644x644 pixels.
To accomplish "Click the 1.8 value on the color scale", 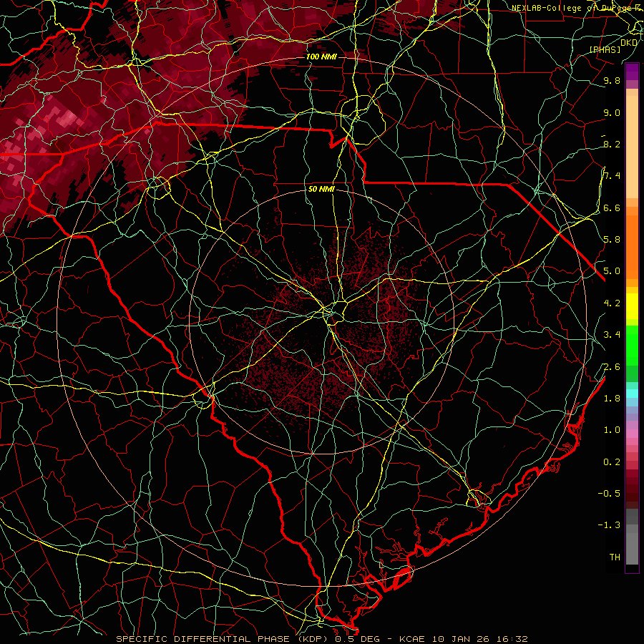I will 612,399.
